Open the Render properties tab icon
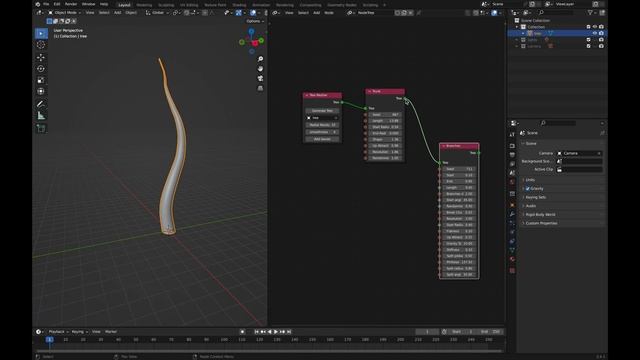 [512, 146]
